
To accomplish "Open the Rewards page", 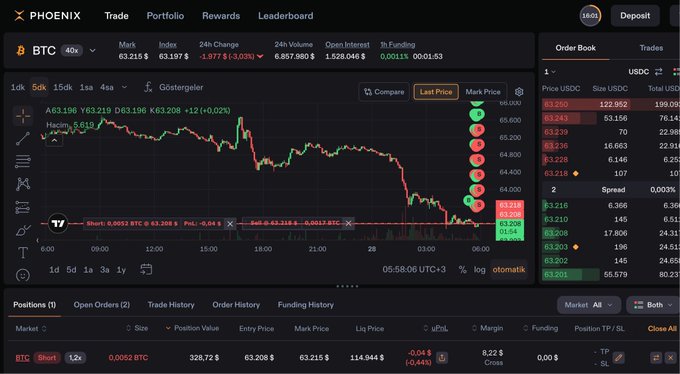I will click(x=221, y=16).
